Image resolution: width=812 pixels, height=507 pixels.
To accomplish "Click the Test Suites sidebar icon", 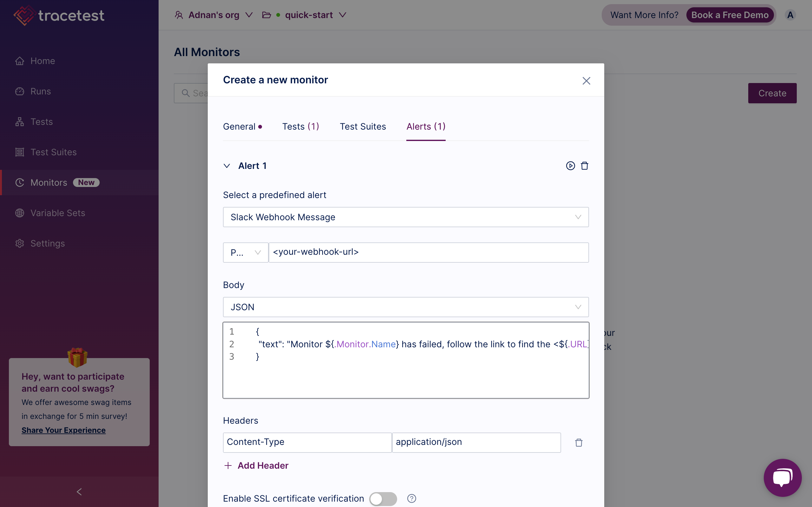I will click(20, 152).
